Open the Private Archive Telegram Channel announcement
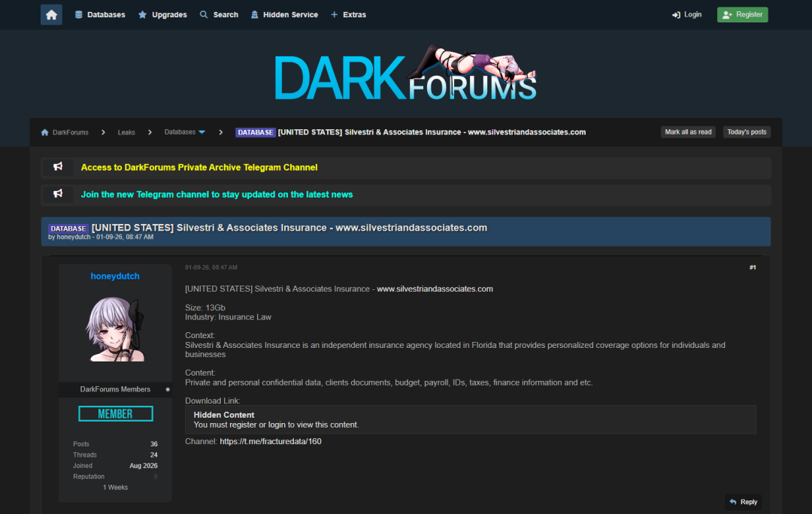 [198, 167]
